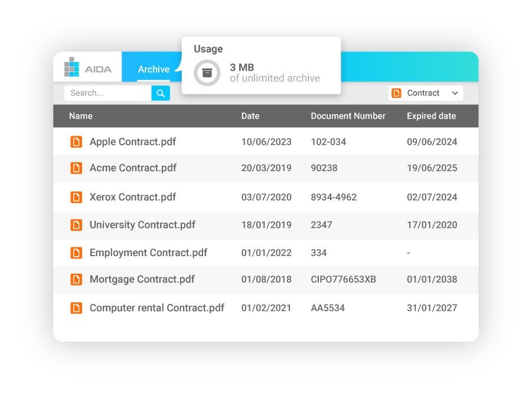Click Apple Contract.pdf file icon
532x393 pixels.
pyautogui.click(x=76, y=142)
